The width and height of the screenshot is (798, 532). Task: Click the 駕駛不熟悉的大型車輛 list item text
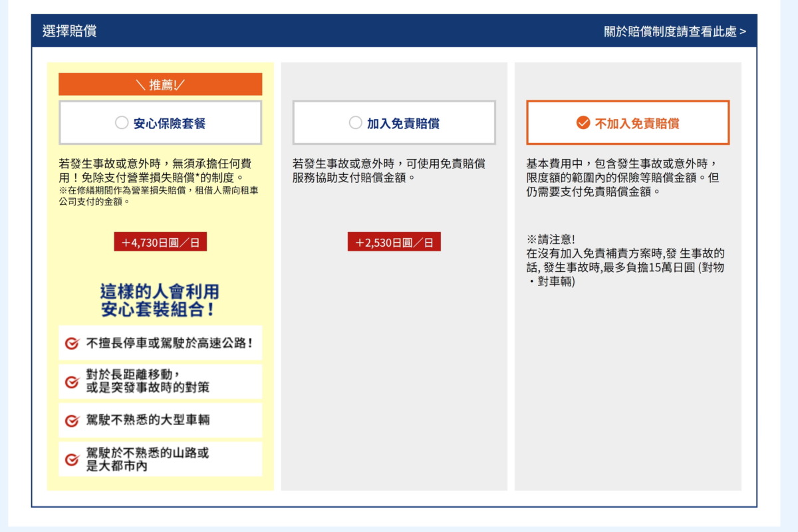click(x=148, y=420)
